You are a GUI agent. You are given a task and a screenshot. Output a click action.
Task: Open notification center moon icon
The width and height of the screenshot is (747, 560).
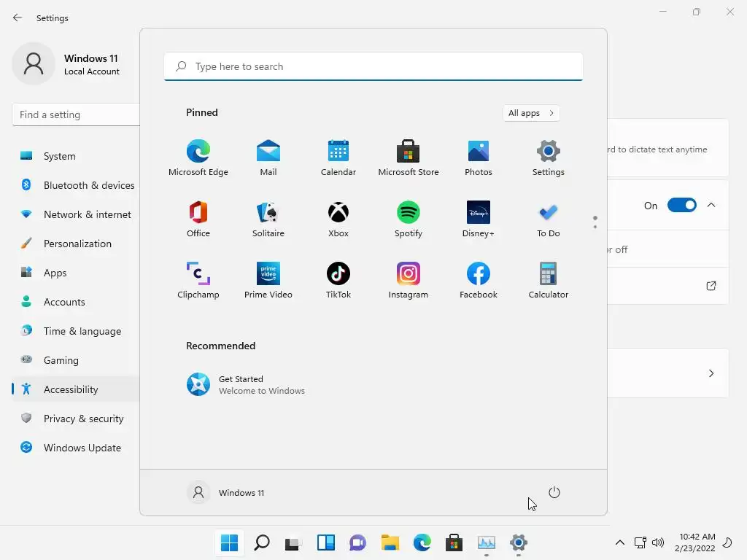click(x=727, y=542)
